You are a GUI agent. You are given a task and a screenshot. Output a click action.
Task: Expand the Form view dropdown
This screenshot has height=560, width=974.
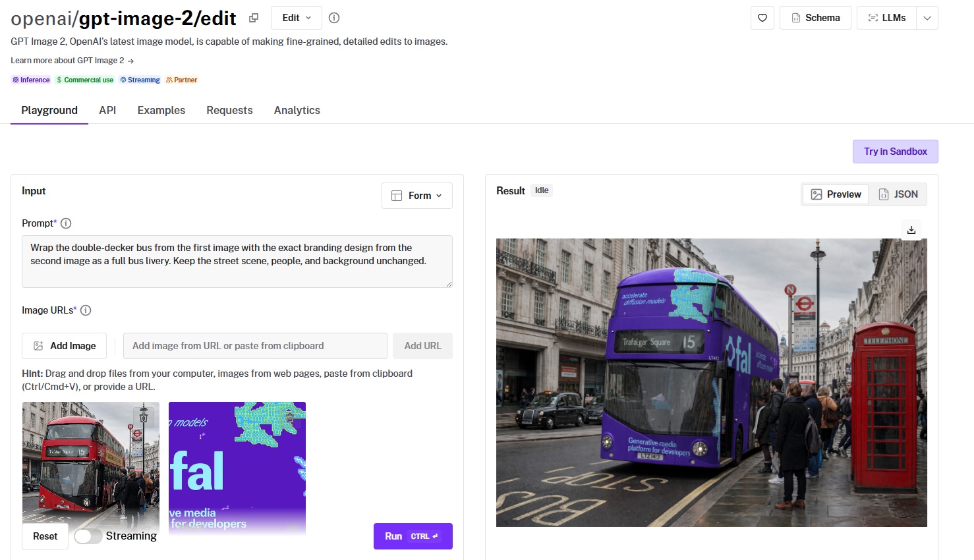[416, 196]
